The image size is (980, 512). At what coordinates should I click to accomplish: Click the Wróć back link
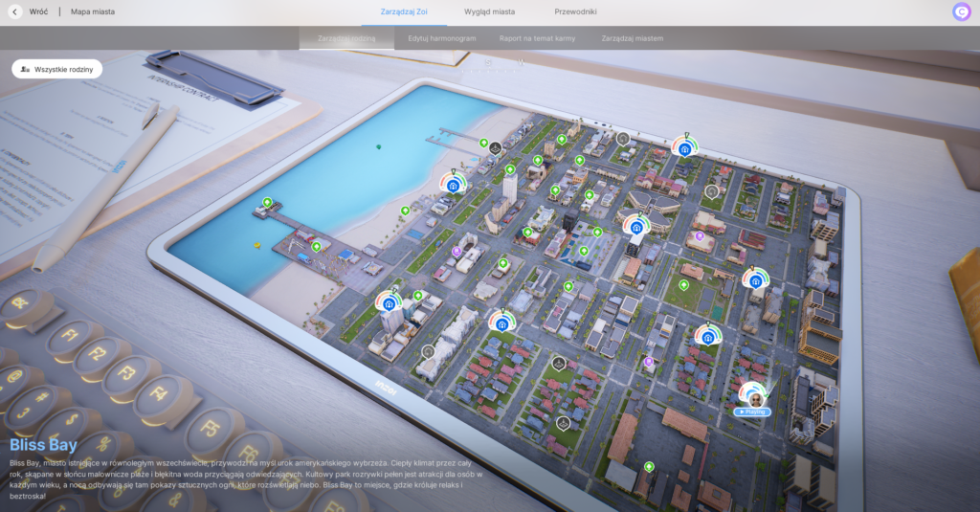(x=38, y=11)
